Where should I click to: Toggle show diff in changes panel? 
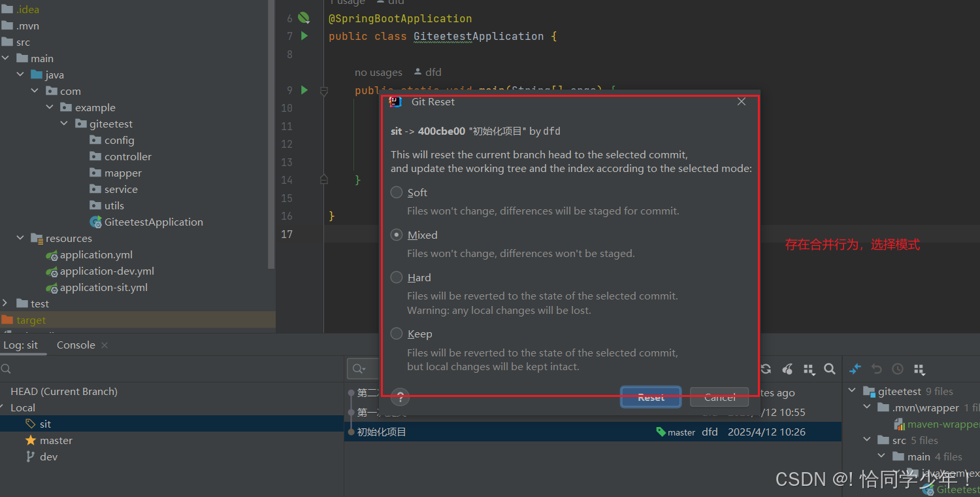(856, 369)
